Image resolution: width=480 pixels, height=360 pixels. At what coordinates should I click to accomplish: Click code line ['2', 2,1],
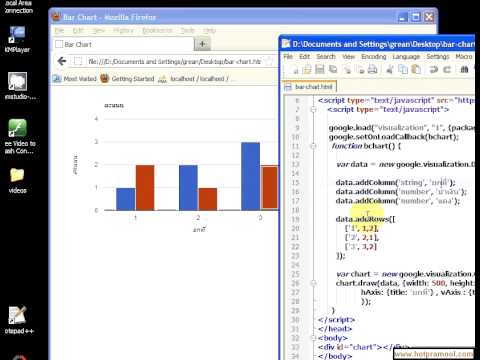[x=362, y=237]
